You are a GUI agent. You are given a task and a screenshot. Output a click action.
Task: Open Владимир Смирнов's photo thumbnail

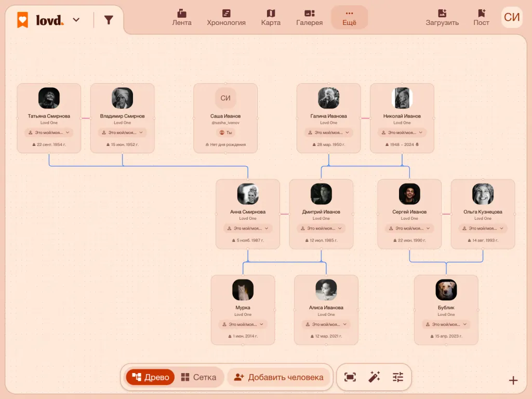[123, 98]
